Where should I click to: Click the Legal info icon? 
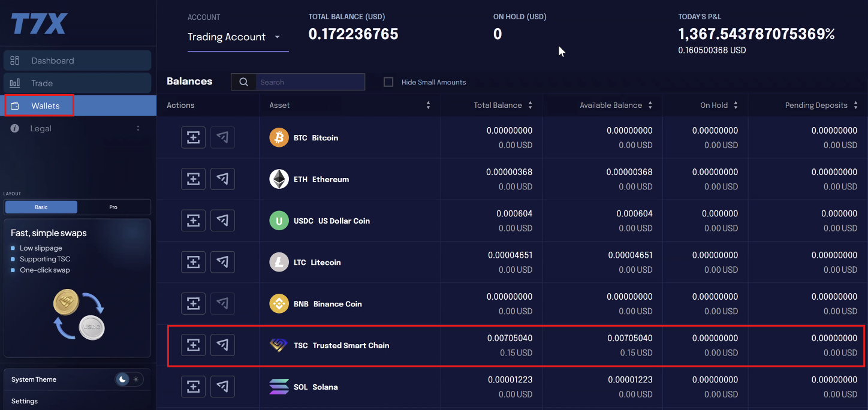(x=15, y=128)
